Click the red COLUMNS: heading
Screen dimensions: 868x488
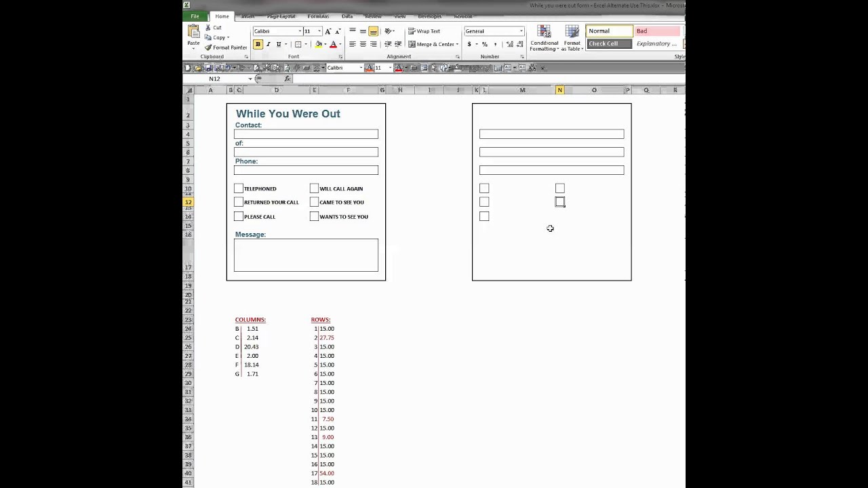click(250, 320)
